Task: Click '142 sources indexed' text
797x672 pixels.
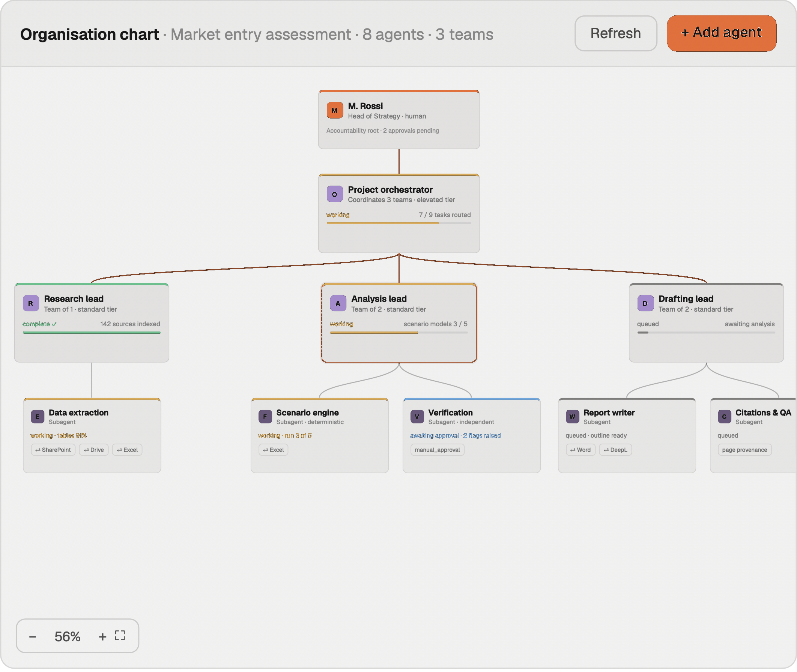Action: click(x=130, y=324)
